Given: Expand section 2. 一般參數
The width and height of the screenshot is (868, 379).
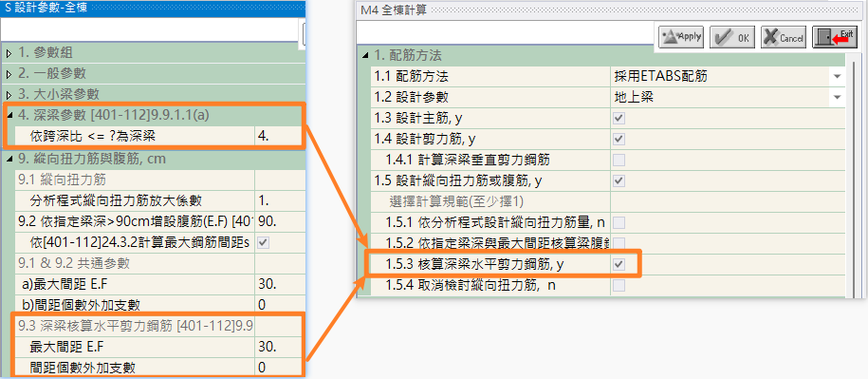Looking at the screenshot, I should pyautogui.click(x=9, y=74).
